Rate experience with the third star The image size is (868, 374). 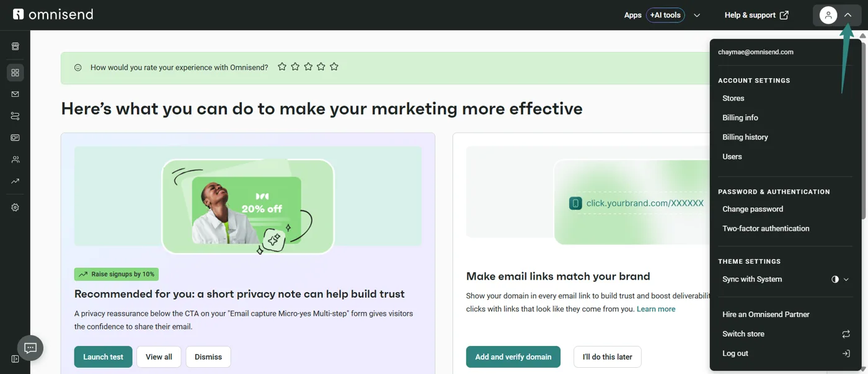(x=308, y=66)
